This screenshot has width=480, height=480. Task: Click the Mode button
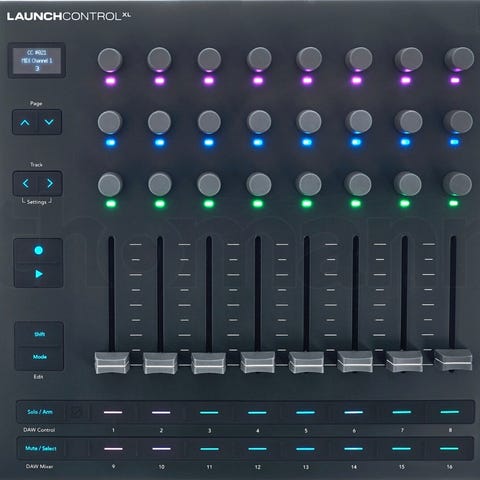(x=39, y=357)
